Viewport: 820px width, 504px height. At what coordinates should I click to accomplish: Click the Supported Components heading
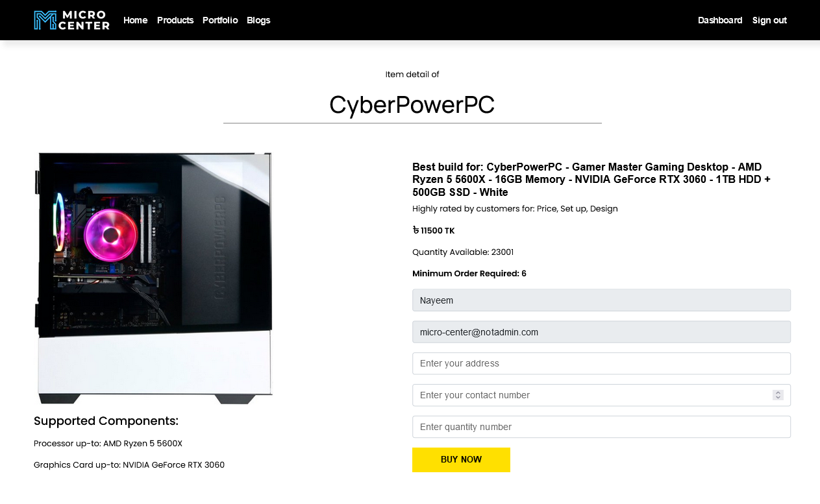click(106, 421)
